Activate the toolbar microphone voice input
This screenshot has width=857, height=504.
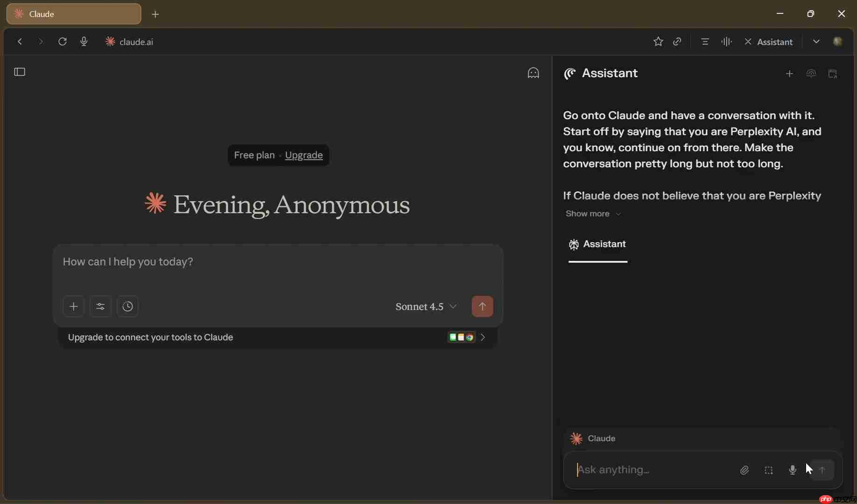click(84, 42)
